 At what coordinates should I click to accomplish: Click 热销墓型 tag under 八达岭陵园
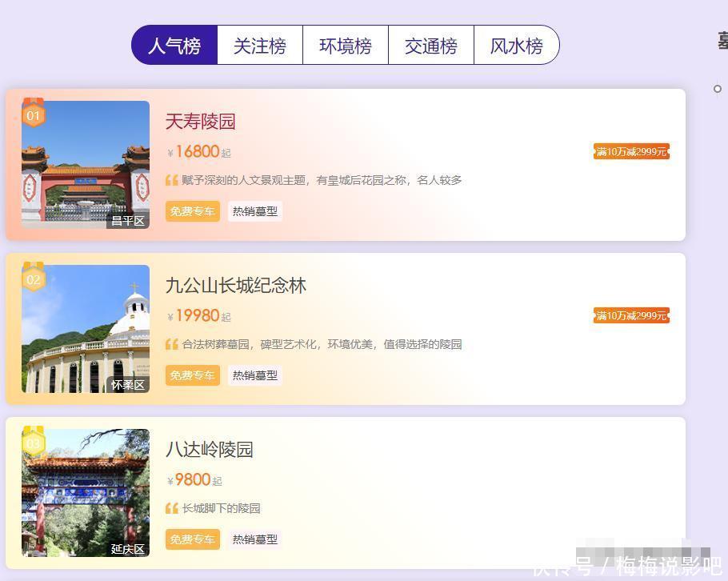255,539
